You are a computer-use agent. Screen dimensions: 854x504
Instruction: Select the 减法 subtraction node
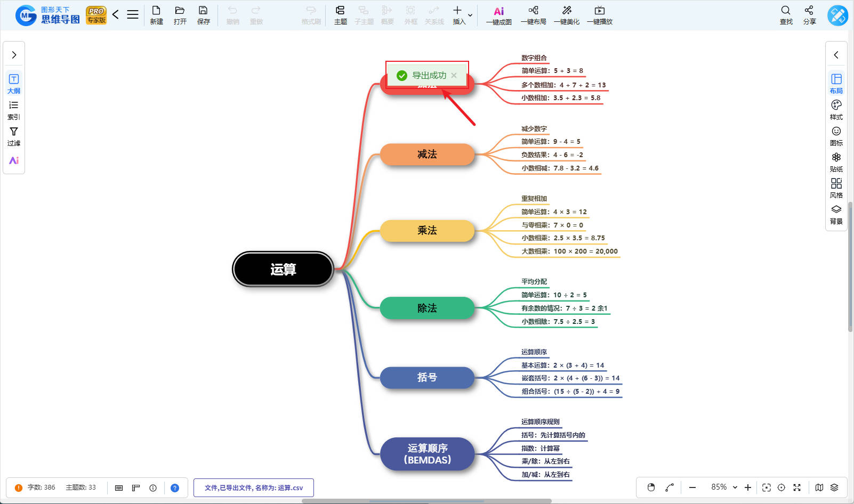pyautogui.click(x=427, y=155)
